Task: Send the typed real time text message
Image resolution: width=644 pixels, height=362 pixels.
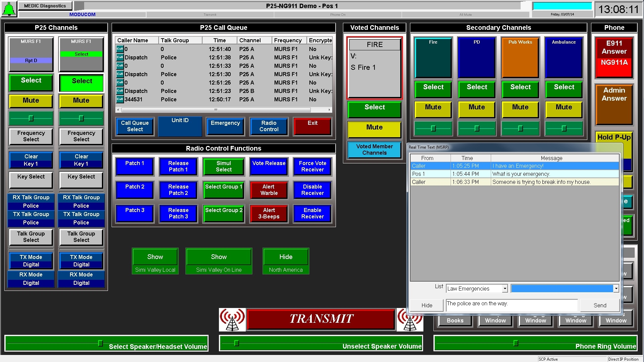Action: [599, 305]
